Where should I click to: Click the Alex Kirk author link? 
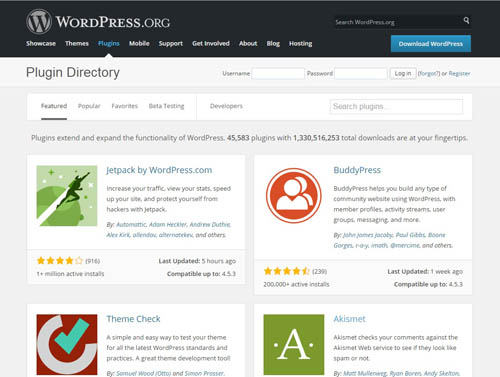[x=118, y=235]
